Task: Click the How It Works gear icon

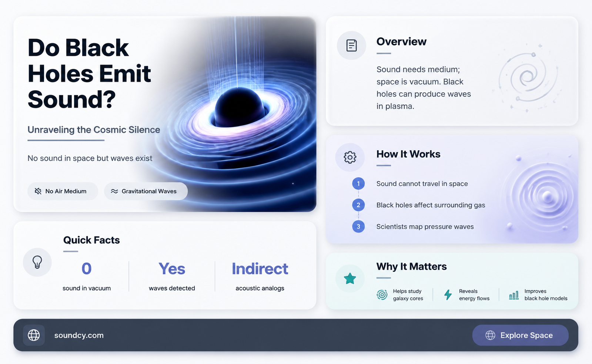Action: pyautogui.click(x=350, y=157)
